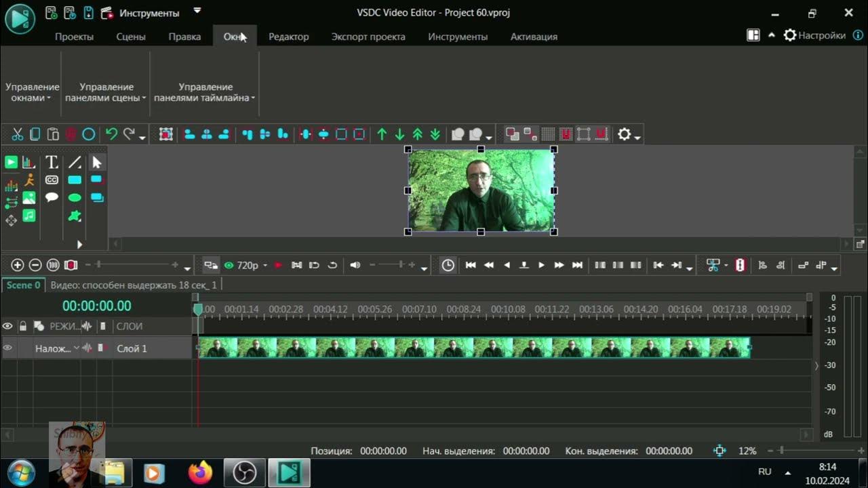
Task: Click the timeline zoom slider
Action: click(x=134, y=265)
